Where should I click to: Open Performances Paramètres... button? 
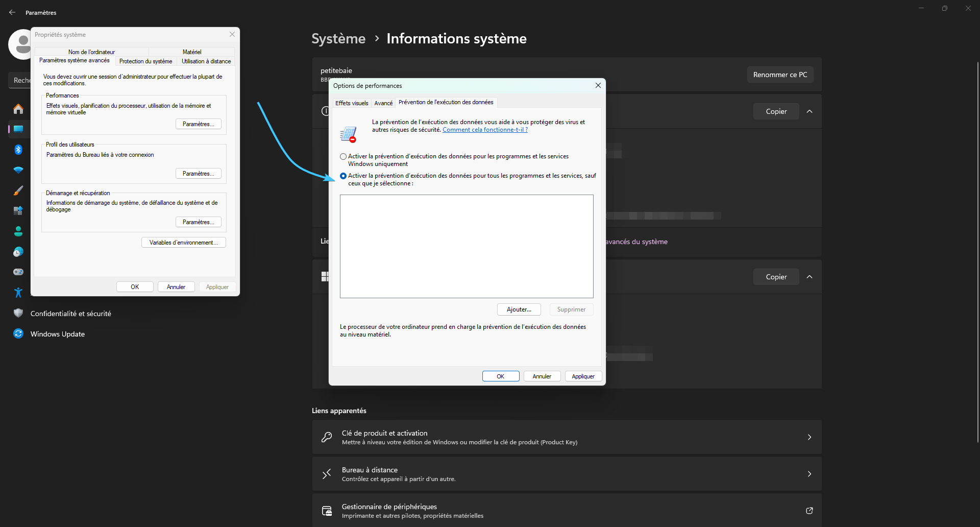tap(199, 124)
